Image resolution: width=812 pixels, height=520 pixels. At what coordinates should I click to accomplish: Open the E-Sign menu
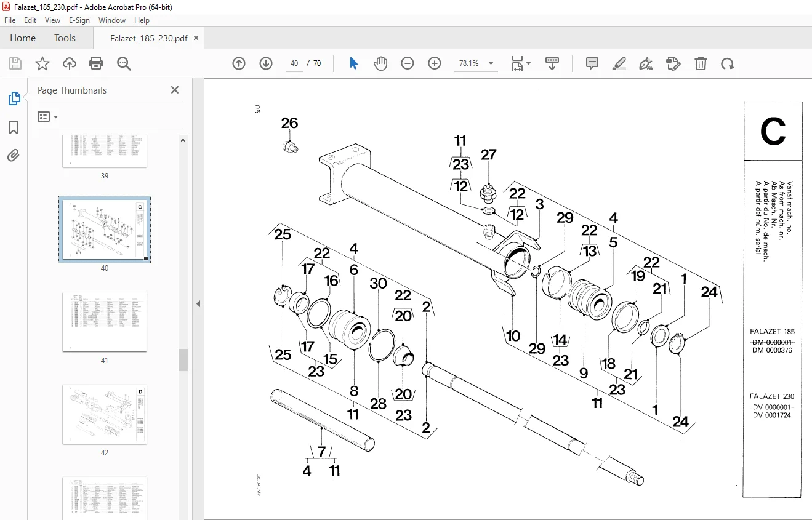pyautogui.click(x=79, y=20)
